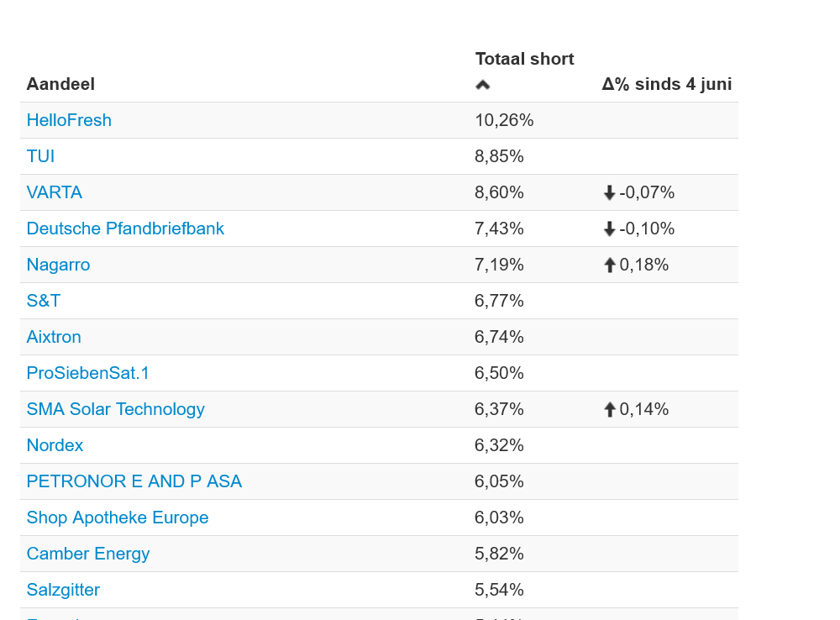Sort by the Δ% sinds 4 juni header
Screen dimensions: 840x620
tap(666, 84)
